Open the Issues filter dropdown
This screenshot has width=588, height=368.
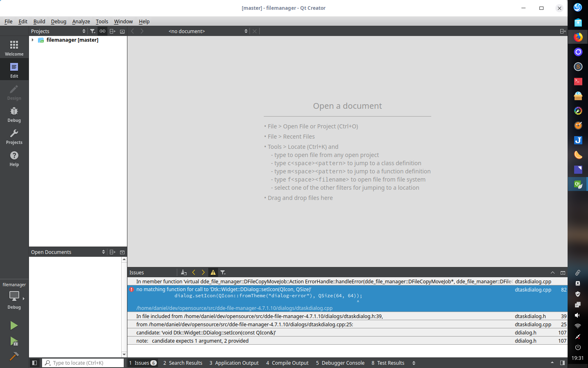pos(223,272)
